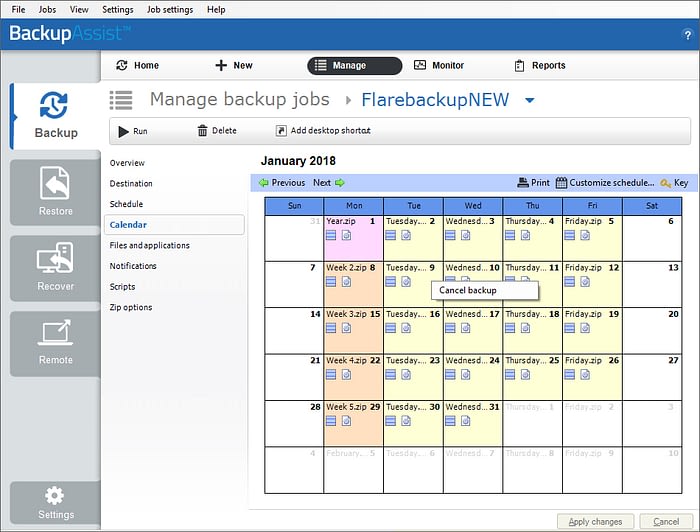Click the Apply changes button
The width and height of the screenshot is (700, 532).
[x=596, y=521]
